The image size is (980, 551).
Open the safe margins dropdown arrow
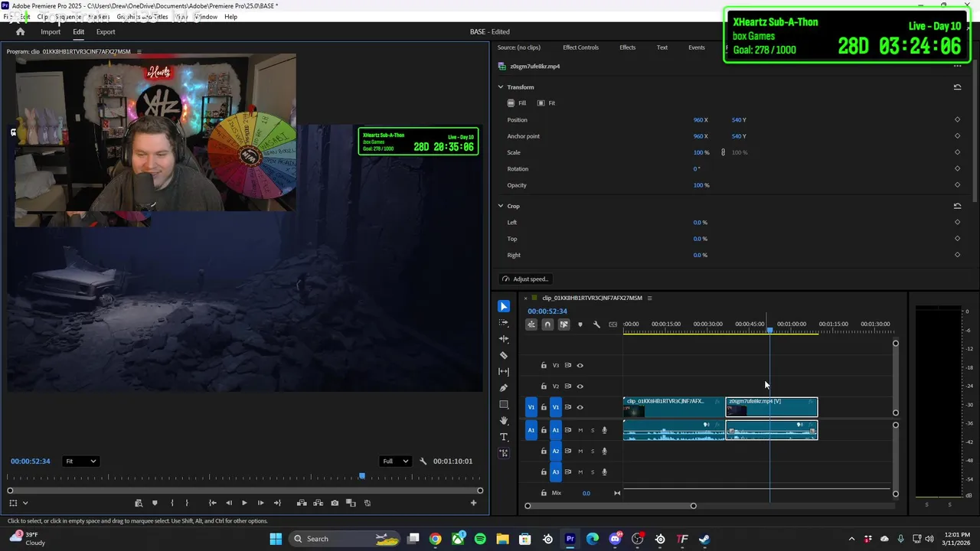[25, 503]
